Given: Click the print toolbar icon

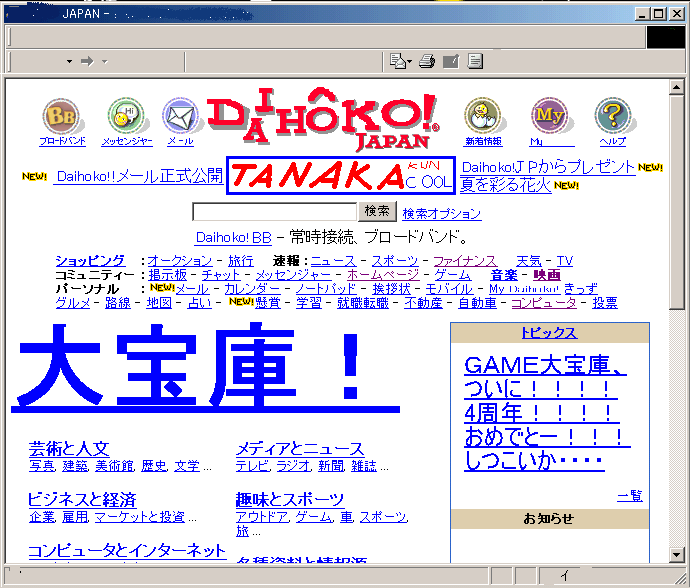Looking at the screenshot, I should click(427, 61).
